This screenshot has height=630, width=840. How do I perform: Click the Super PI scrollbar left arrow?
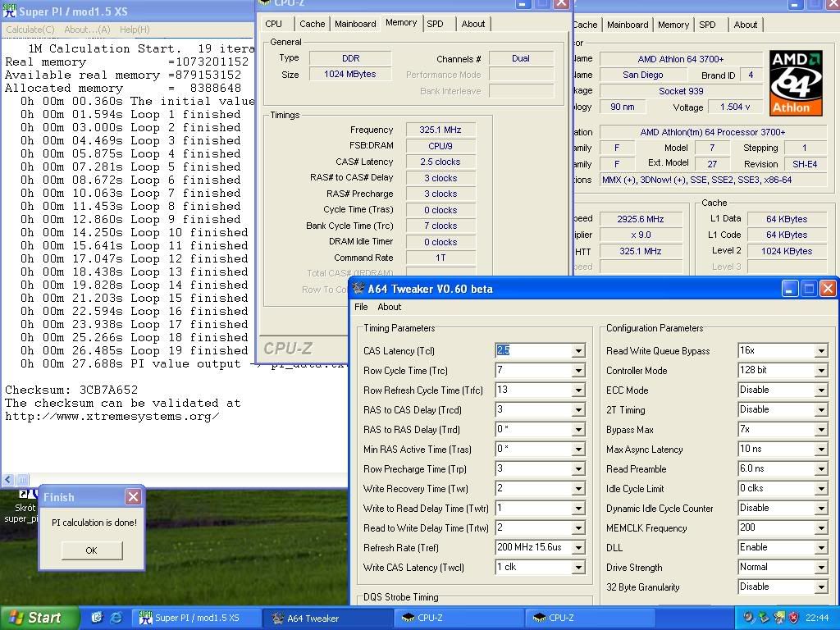8,479
